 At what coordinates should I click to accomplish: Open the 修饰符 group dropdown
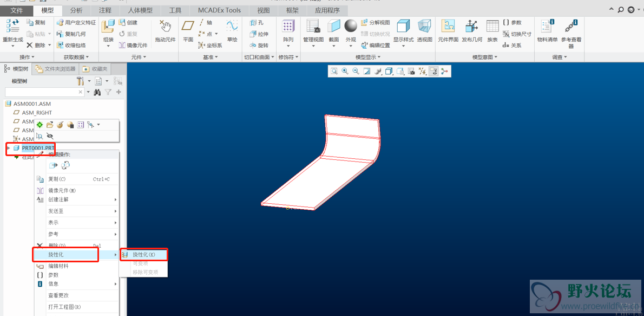(288, 57)
